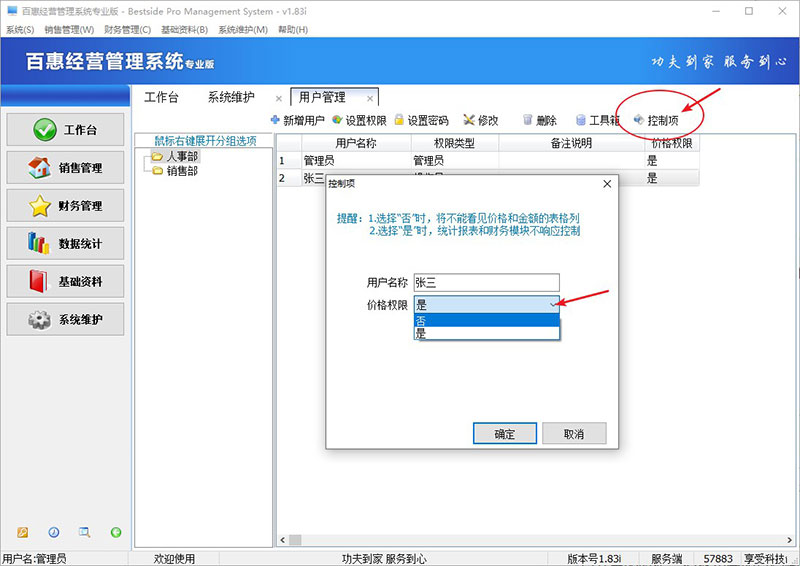This screenshot has width=800, height=566.
Task: Click the 控制项 toolbar item
Action: tap(656, 120)
